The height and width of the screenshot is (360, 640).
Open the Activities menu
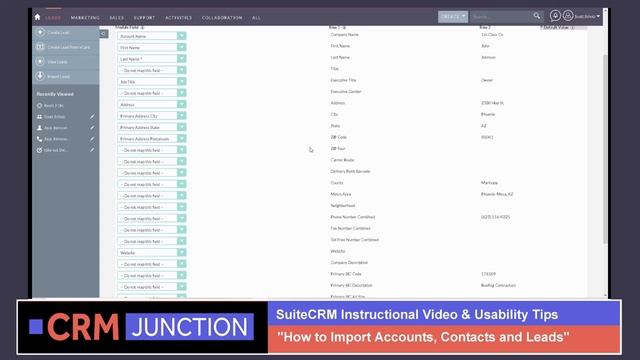point(178,18)
